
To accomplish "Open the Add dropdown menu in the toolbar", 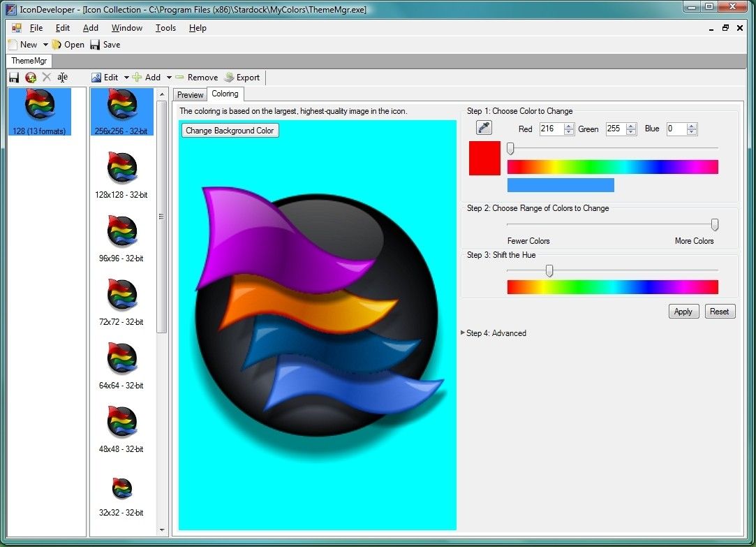I will 169,77.
